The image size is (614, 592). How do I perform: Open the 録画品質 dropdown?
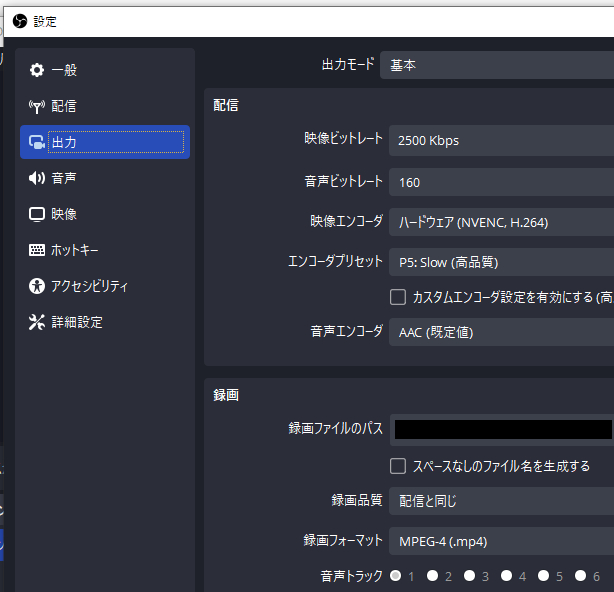[500, 501]
